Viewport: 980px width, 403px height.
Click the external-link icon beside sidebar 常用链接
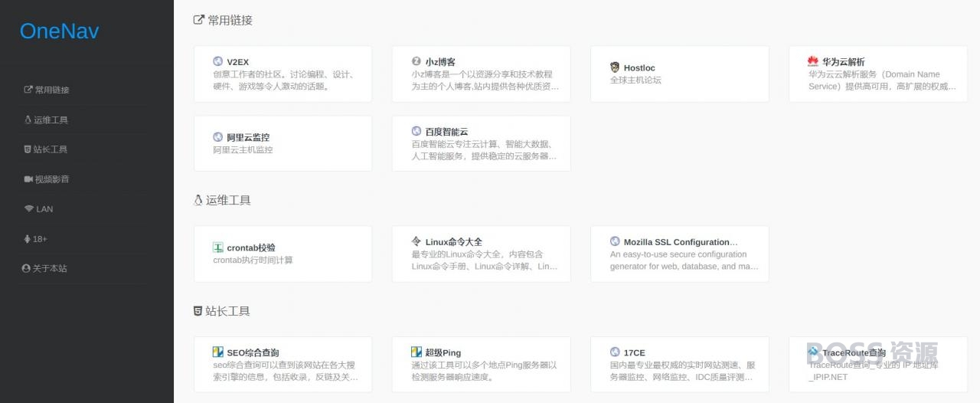click(x=28, y=90)
